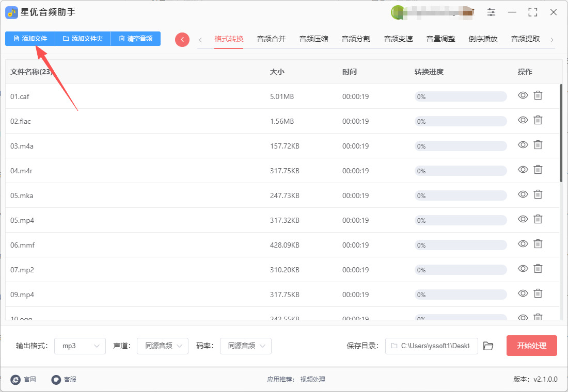Click the progress bar for 04.m4r
Image resolution: width=568 pixels, height=392 pixels.
[461, 171]
